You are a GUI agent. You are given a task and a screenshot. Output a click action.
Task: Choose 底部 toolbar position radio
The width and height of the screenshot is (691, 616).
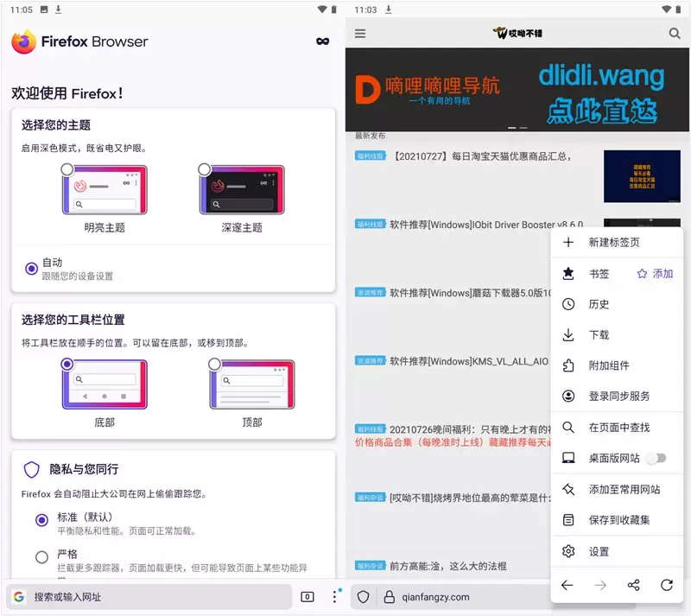coord(67,364)
